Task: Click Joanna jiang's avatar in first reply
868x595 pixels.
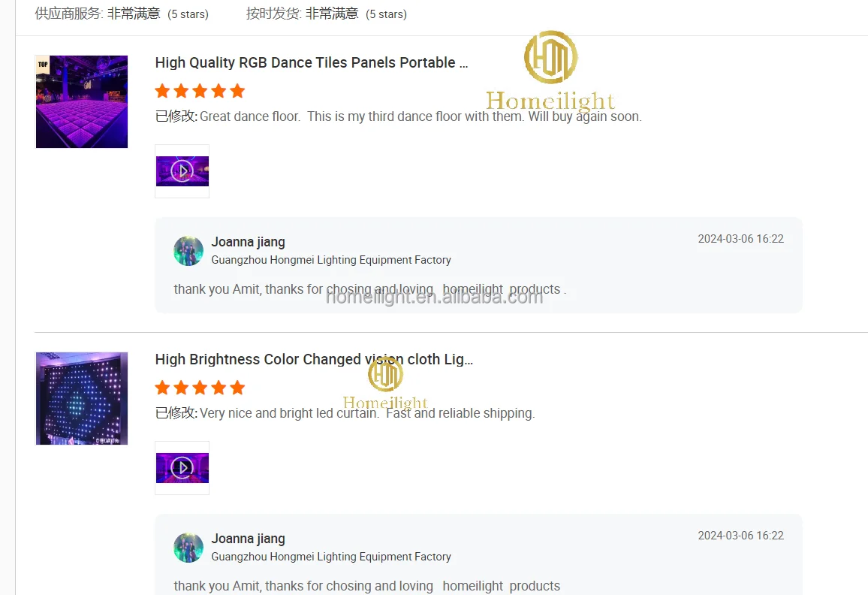Action: [188, 251]
